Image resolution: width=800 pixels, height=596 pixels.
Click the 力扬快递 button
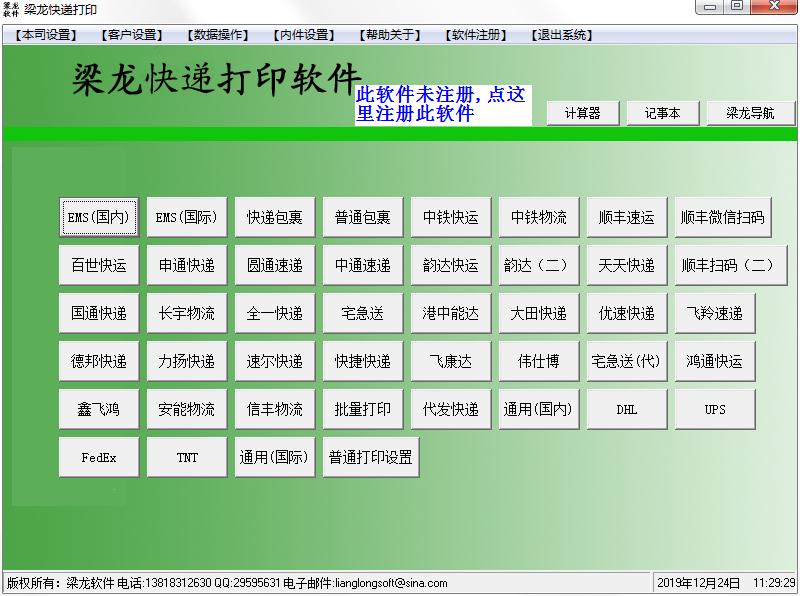pos(187,361)
